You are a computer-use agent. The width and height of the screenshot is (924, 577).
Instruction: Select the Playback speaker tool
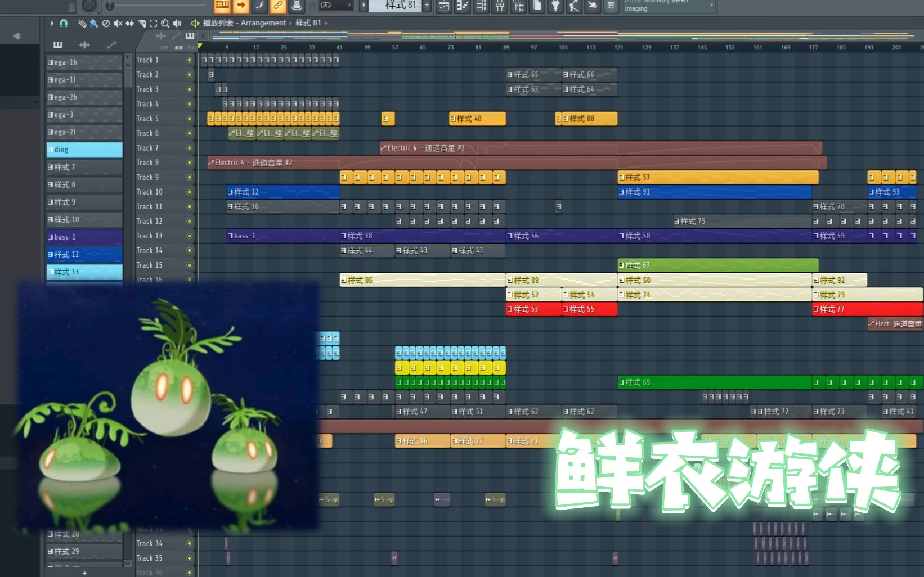[x=177, y=23]
